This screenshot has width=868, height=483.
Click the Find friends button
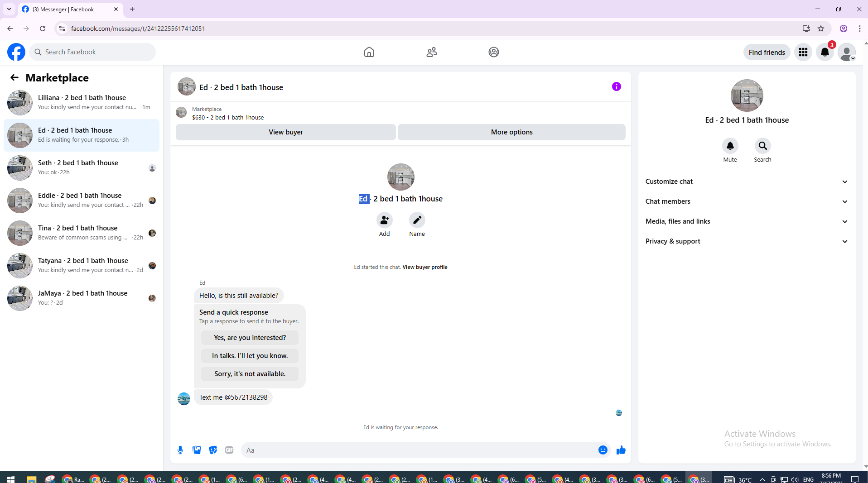coord(767,52)
